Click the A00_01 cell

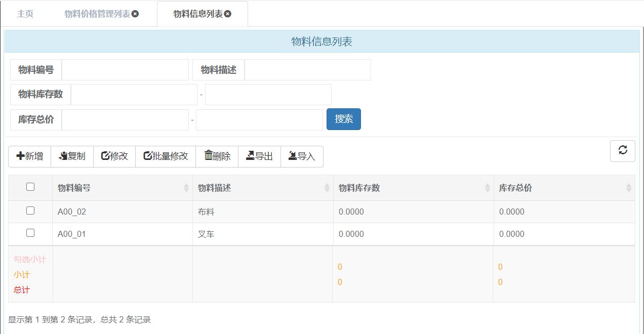coord(123,234)
